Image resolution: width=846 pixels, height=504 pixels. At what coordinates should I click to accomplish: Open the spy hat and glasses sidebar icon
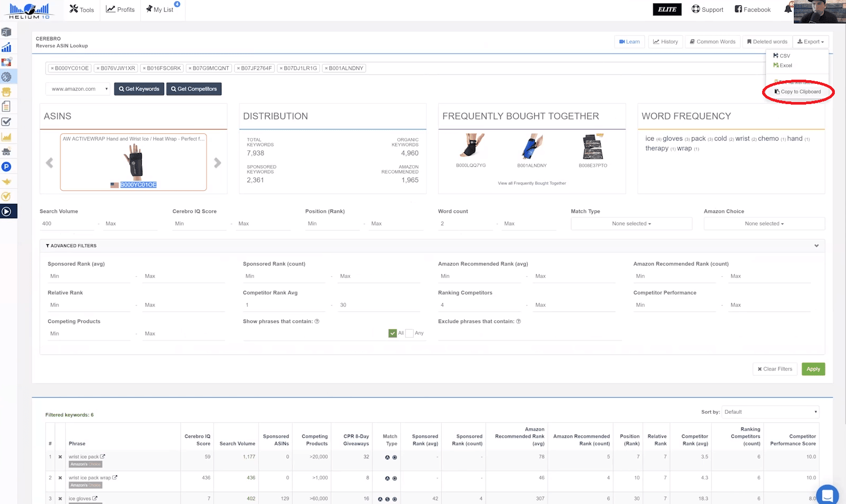pos(6,152)
